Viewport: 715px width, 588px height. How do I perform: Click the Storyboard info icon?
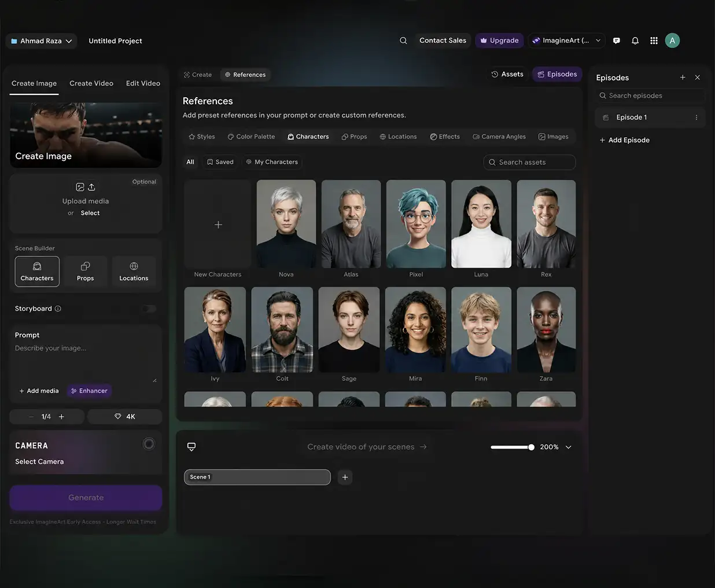[x=58, y=309]
